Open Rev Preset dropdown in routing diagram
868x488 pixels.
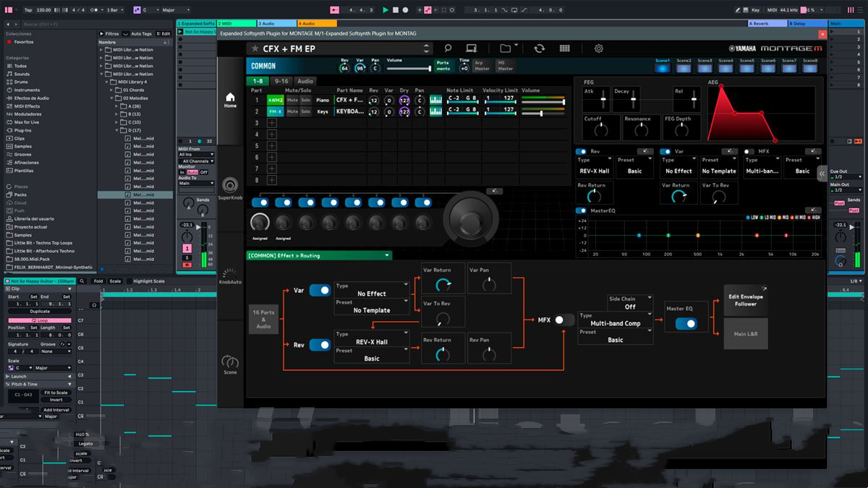click(372, 355)
